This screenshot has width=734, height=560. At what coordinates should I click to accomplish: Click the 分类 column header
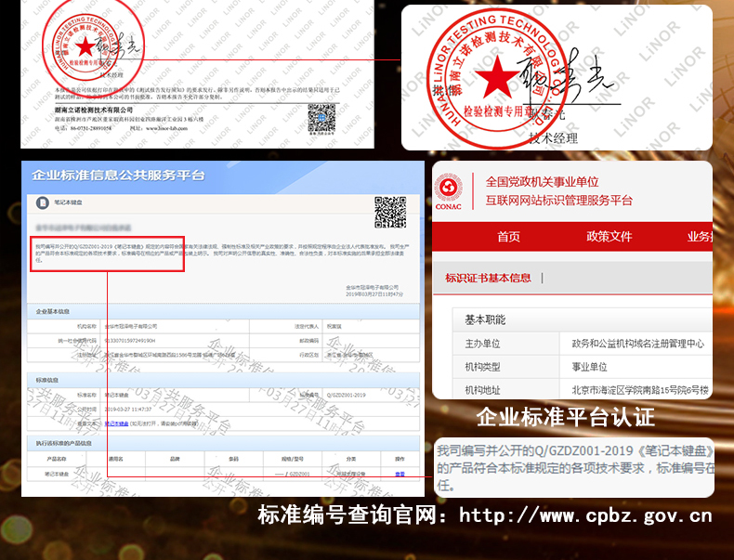pyautogui.click(x=351, y=459)
